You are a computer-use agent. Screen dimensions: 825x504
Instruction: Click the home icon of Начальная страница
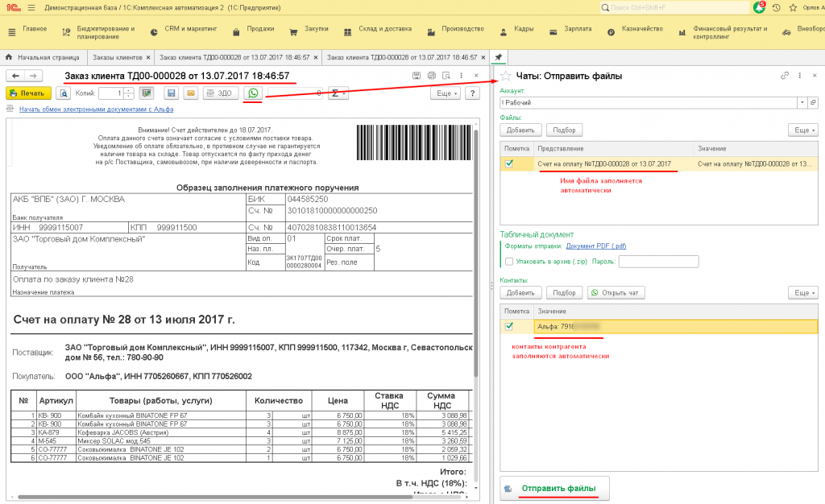[x=8, y=57]
